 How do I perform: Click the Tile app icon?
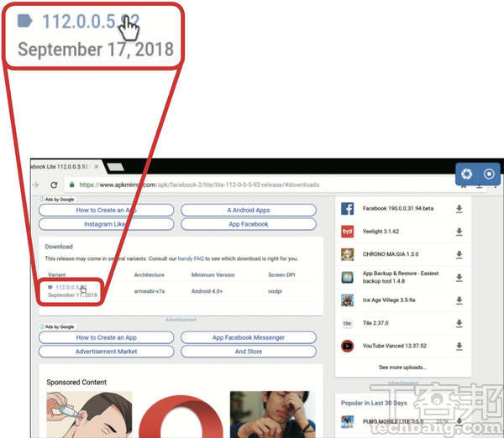(348, 323)
